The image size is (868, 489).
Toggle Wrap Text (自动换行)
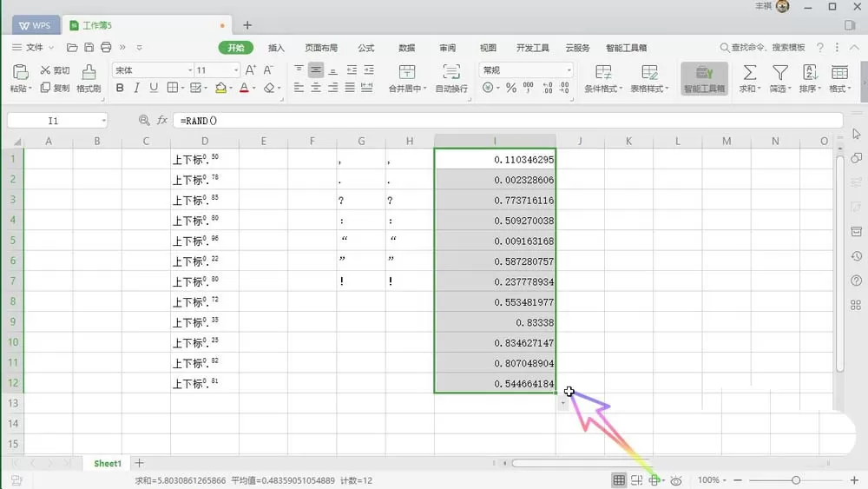tap(451, 78)
